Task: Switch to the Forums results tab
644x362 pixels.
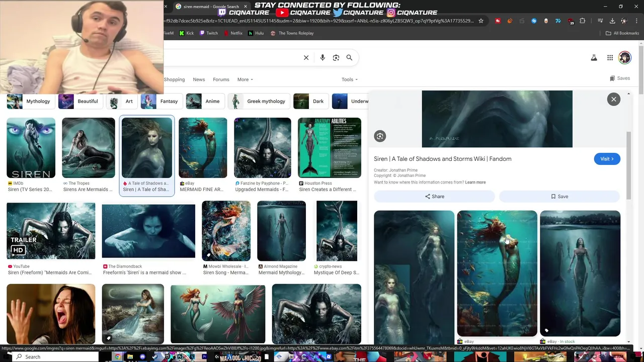Action: (x=221, y=79)
